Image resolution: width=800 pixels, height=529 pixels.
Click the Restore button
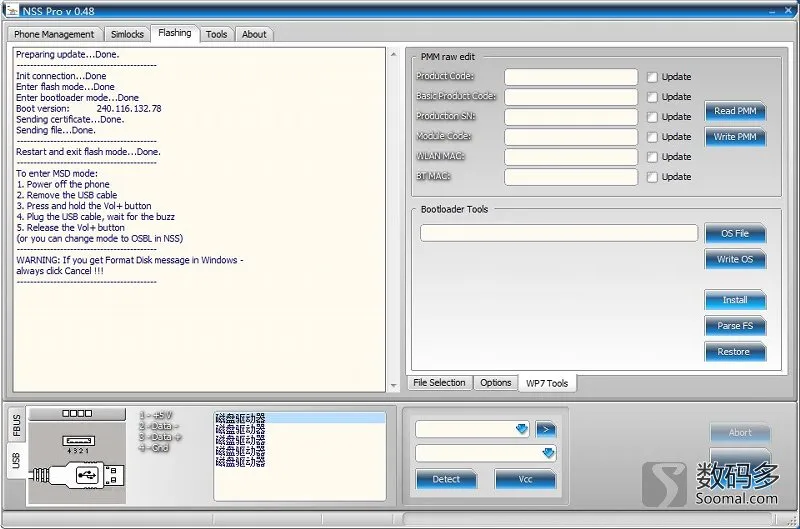point(735,352)
